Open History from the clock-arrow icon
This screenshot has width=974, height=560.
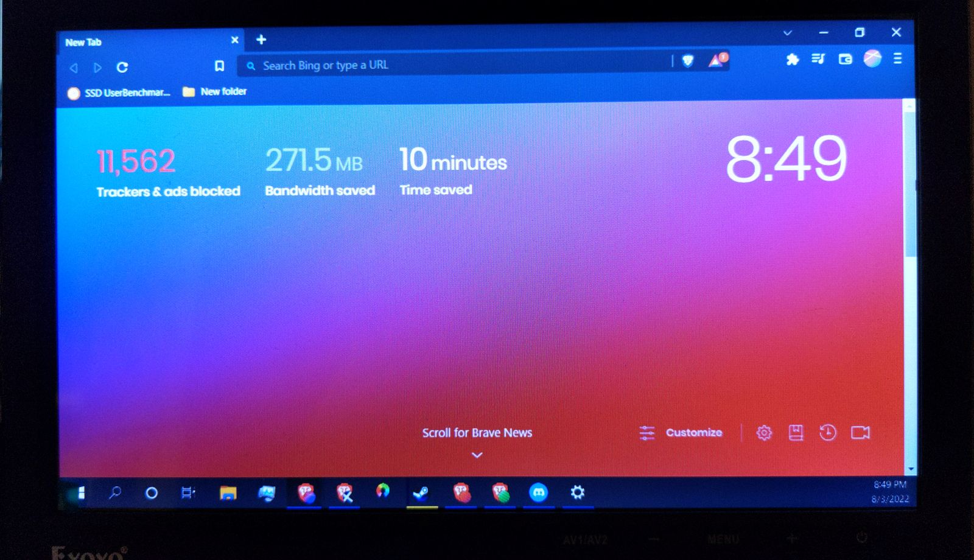(827, 432)
